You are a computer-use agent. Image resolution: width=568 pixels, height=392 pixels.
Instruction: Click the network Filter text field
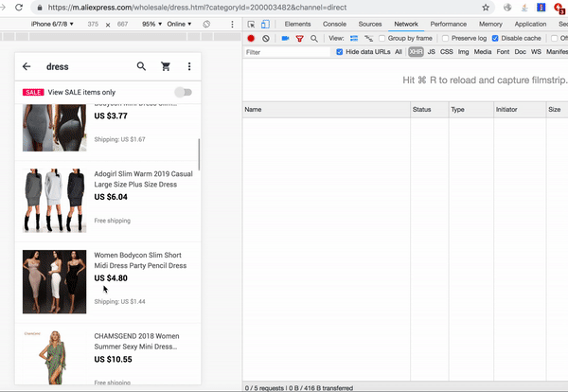click(287, 52)
